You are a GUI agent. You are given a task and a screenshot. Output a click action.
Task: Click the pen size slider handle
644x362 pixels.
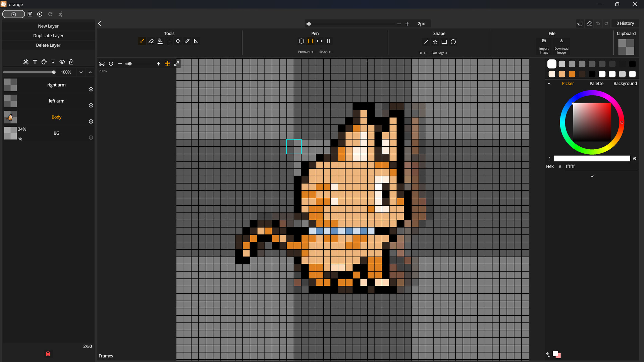309,24
